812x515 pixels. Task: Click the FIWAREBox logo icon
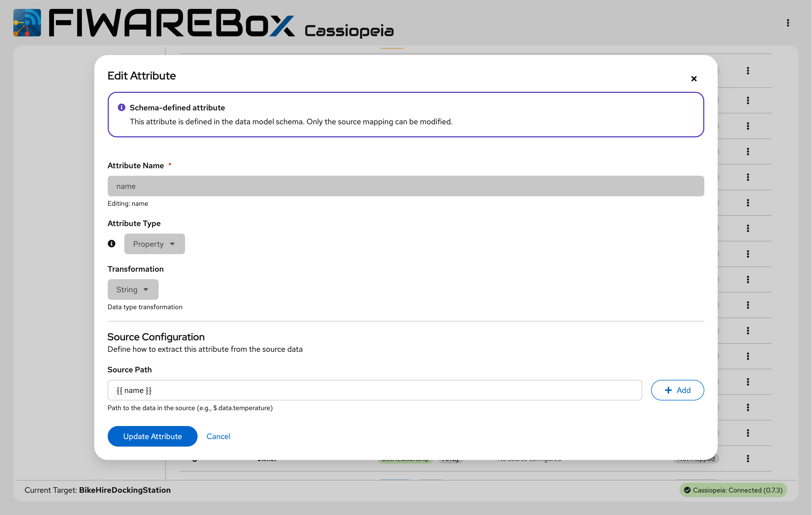point(27,23)
